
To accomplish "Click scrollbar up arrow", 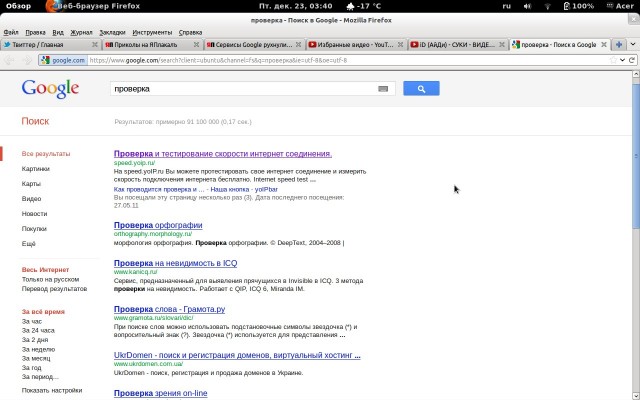I will [636, 74].
